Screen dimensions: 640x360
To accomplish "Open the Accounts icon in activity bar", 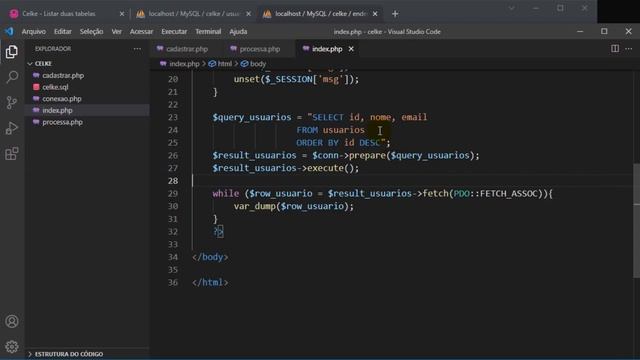I will point(12,322).
